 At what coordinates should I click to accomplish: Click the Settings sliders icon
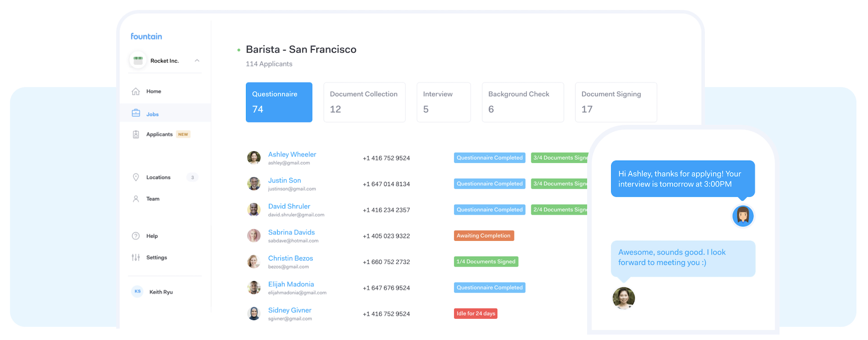tap(136, 258)
